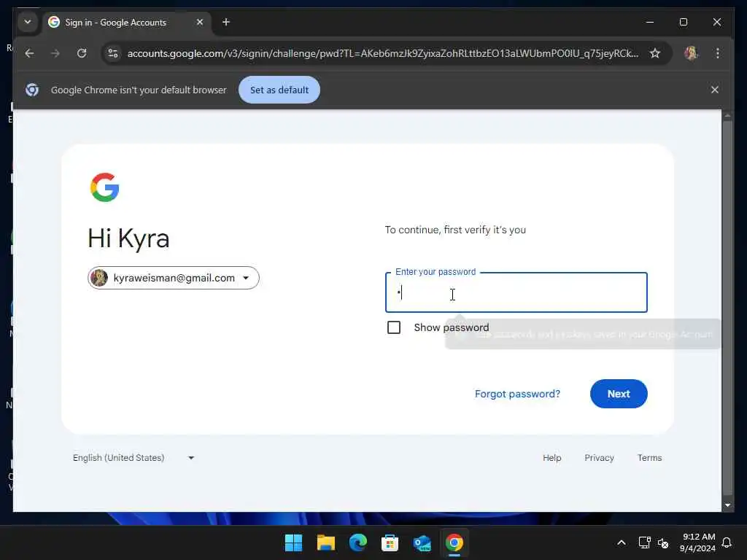This screenshot has height=560, width=747.
Task: Click the scrollbar down arrow
Action: (x=727, y=505)
